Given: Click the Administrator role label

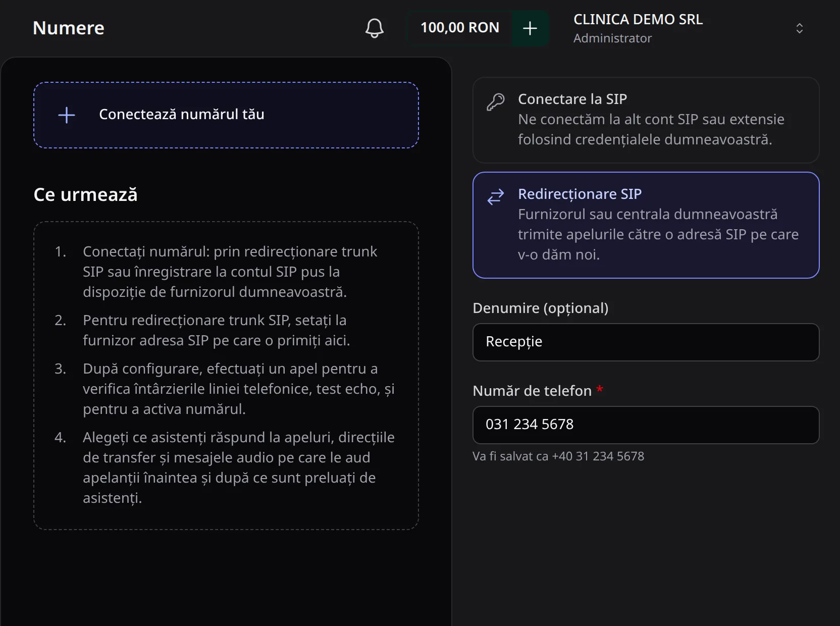Looking at the screenshot, I should point(612,38).
